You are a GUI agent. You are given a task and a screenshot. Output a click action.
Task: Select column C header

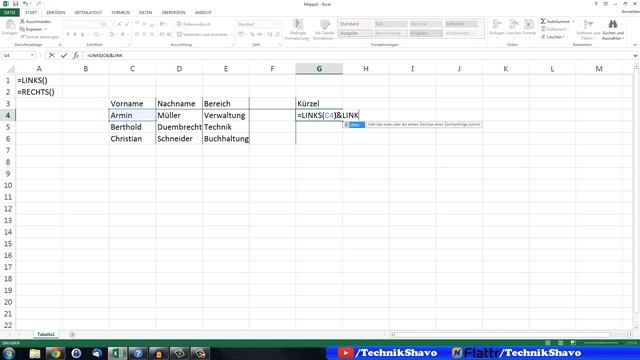[x=132, y=69]
